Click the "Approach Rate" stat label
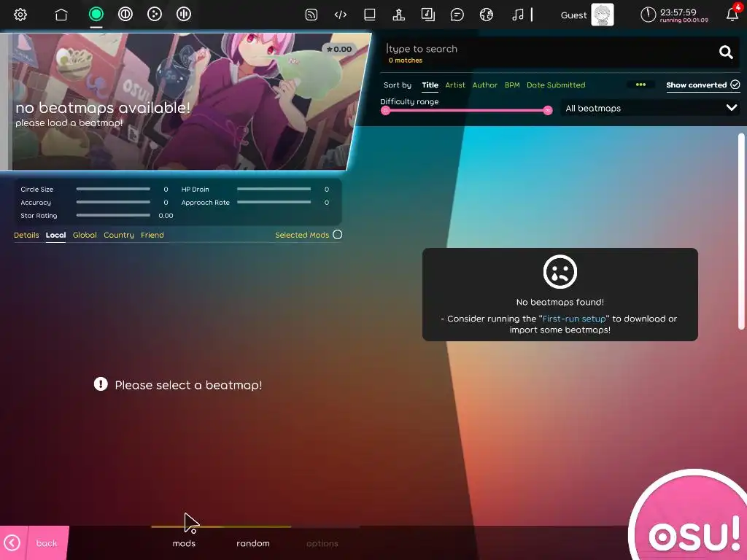Viewport: 747px width, 560px height. pos(205,203)
